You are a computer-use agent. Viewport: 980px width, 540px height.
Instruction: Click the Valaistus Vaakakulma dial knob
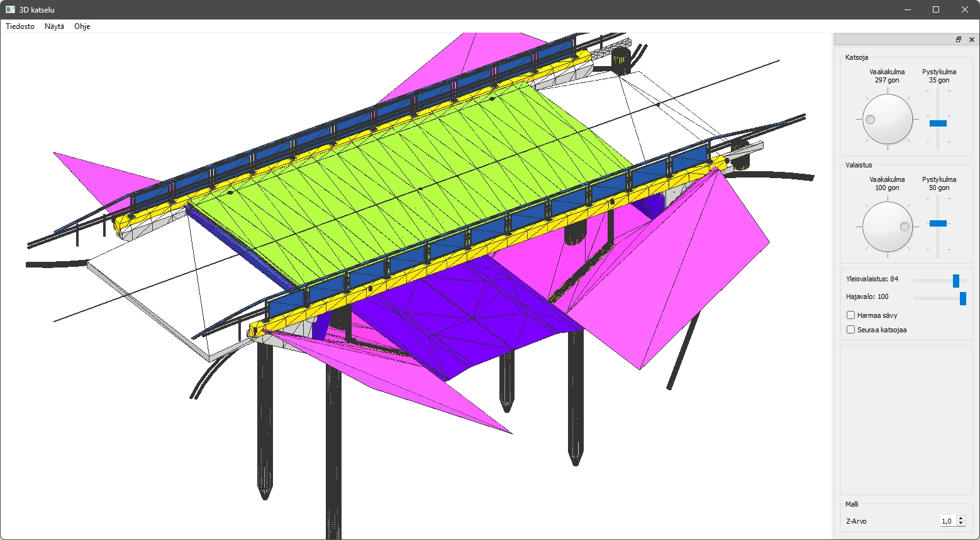(x=887, y=227)
